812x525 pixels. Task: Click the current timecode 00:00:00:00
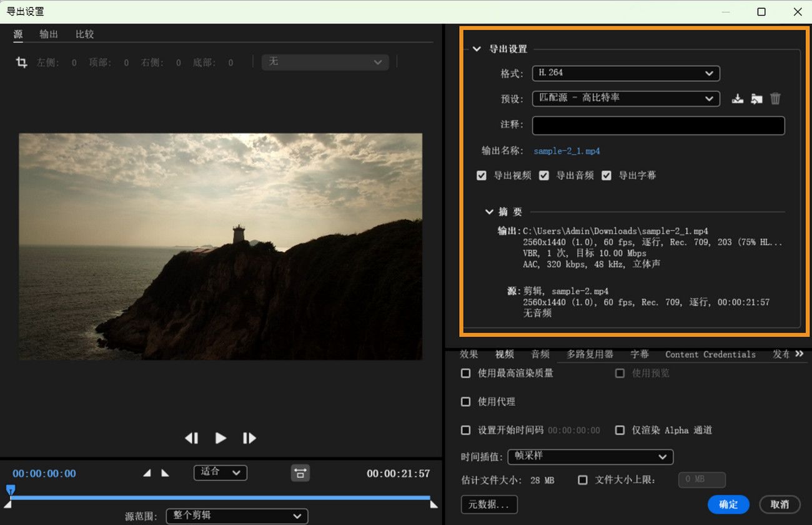[44, 474]
